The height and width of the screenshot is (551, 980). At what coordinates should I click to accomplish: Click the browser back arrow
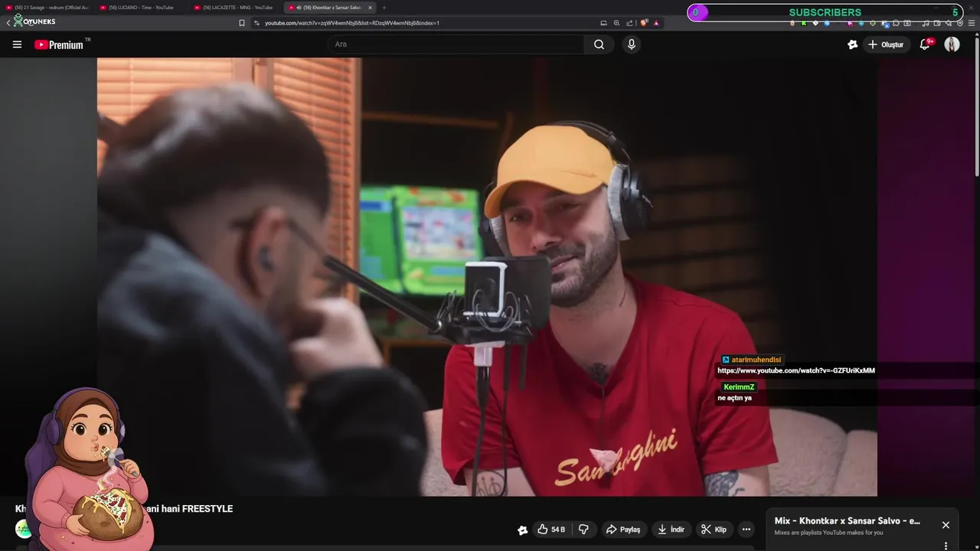(x=8, y=23)
